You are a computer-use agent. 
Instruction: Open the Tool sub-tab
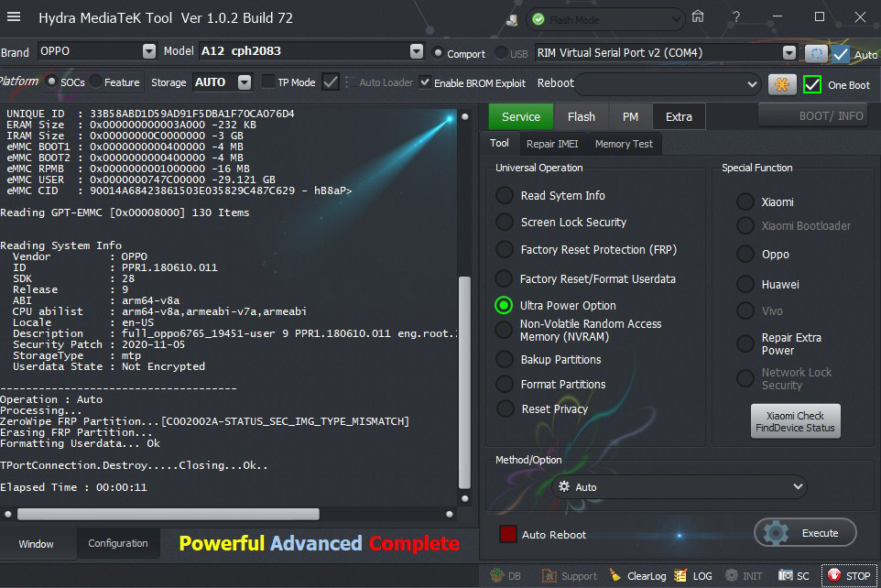[499, 144]
